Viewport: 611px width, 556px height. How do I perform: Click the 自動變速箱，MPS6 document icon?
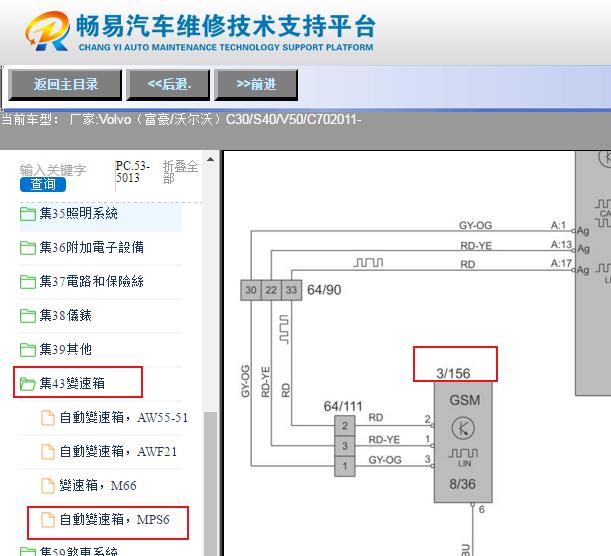pyautogui.click(x=48, y=520)
